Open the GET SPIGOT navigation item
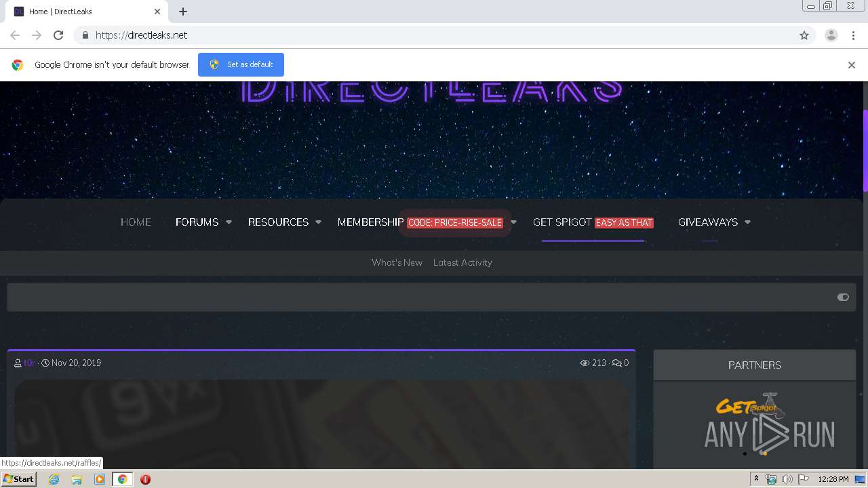Image resolution: width=868 pixels, height=488 pixels. (562, 222)
